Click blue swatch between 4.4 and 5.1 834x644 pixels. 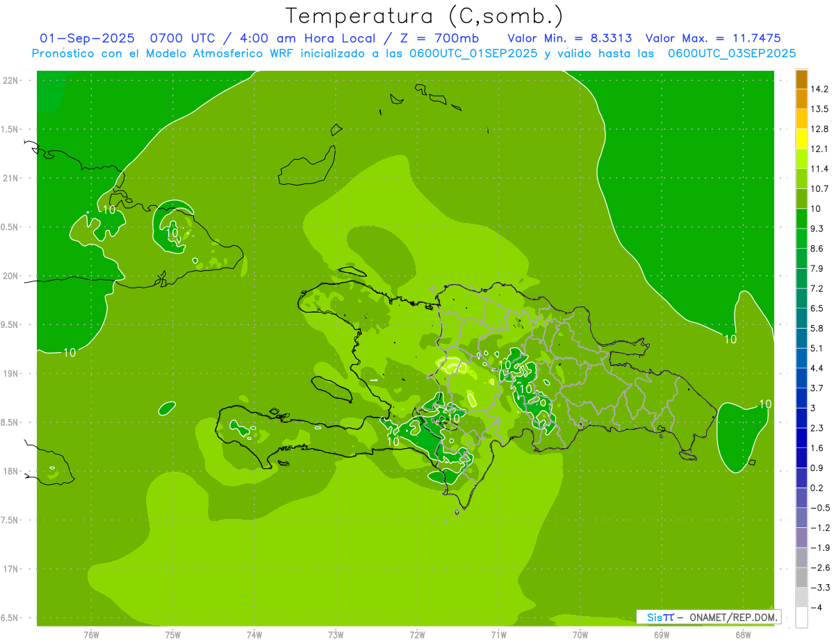[801, 358]
